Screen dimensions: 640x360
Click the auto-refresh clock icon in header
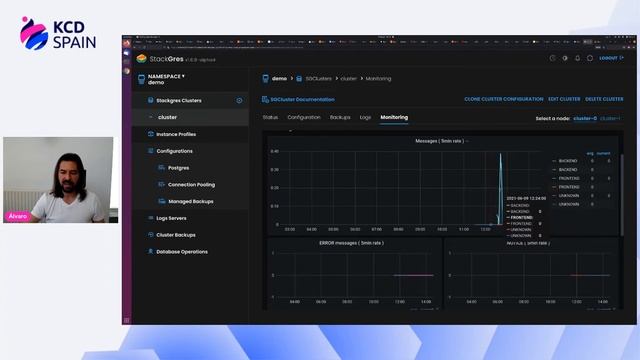553,58
